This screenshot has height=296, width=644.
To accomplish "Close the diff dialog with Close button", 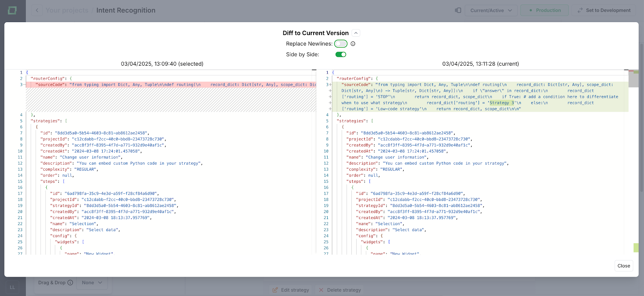I will (x=624, y=266).
